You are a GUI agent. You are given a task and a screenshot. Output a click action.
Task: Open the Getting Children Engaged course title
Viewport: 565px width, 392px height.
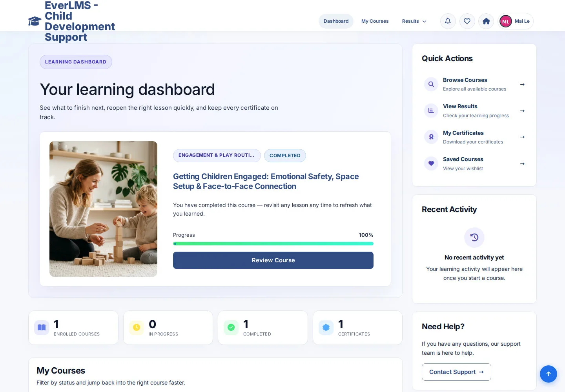[266, 181]
